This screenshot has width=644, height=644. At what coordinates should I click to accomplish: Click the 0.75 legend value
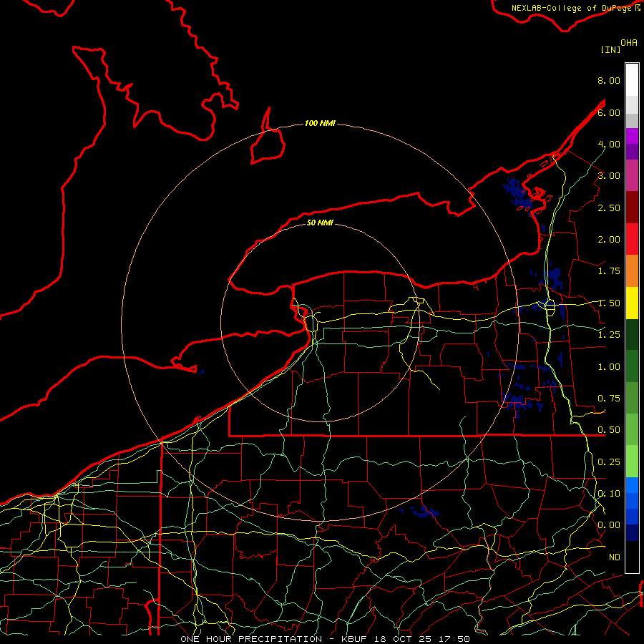(609, 399)
